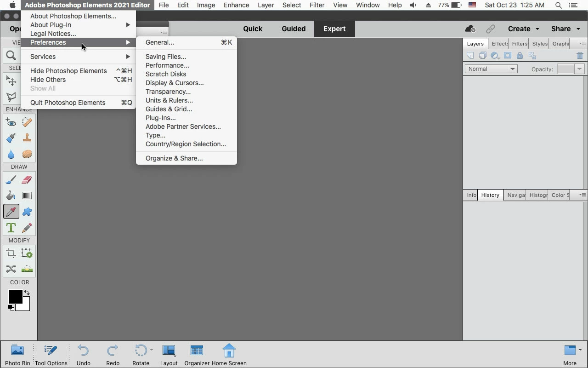Open the blend mode Normal dropdown
Image resolution: width=588 pixels, height=368 pixels.
click(491, 69)
